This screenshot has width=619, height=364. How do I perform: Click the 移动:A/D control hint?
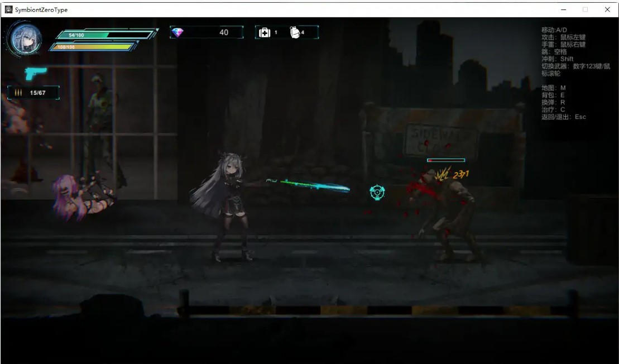(x=554, y=30)
